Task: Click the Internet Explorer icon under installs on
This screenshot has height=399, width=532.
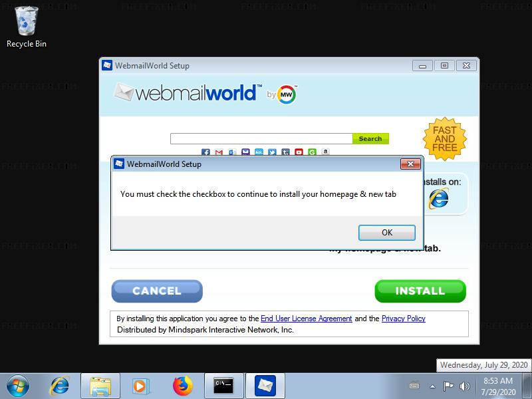Action: 439,198
